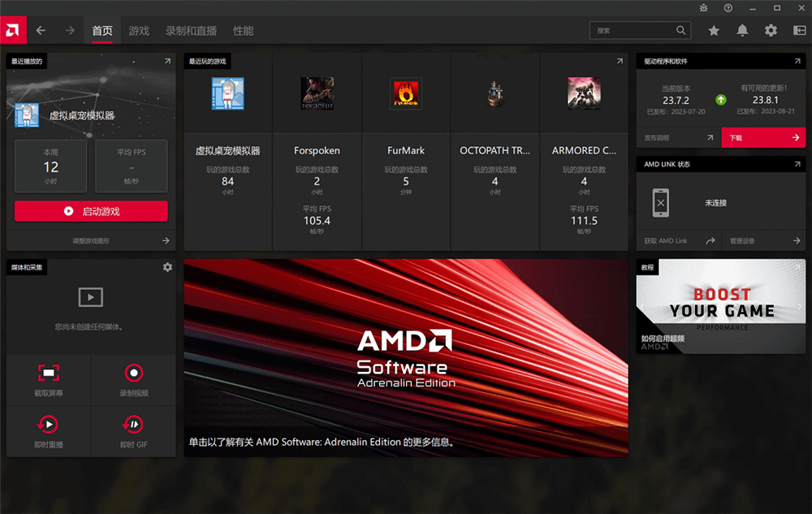Image resolution: width=812 pixels, height=514 pixels.
Task: Open favorites star icon in toolbar
Action: click(x=714, y=31)
